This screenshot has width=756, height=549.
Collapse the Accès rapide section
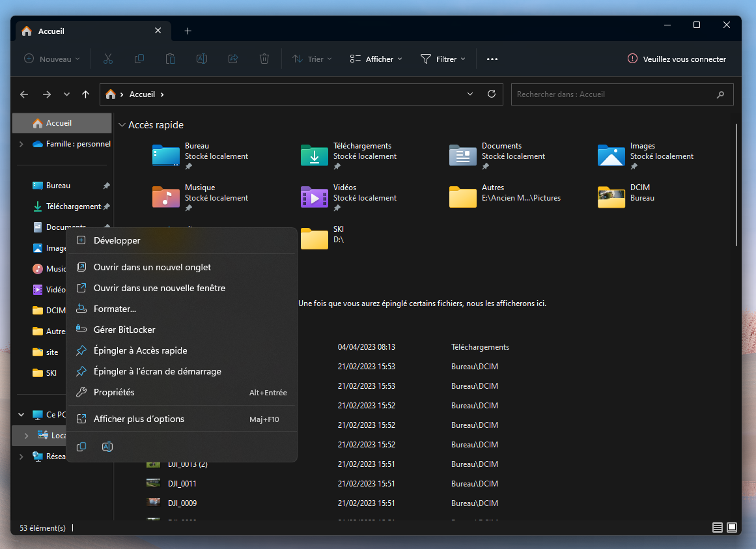[122, 125]
